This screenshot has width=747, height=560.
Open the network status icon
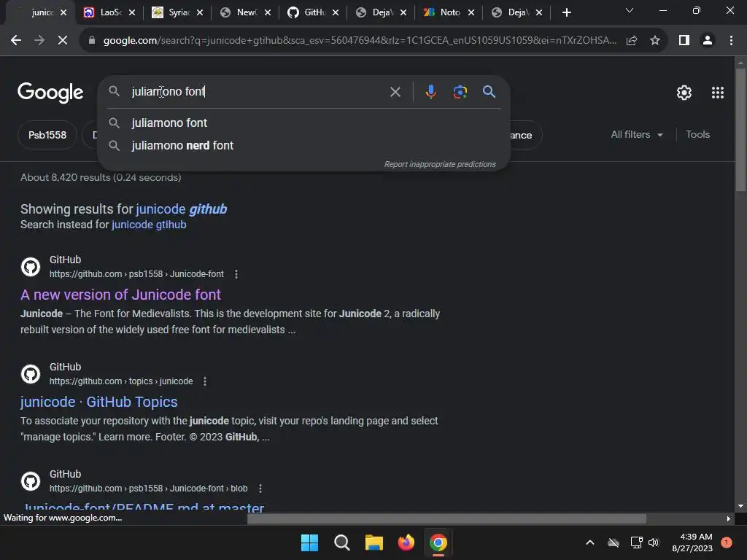(636, 542)
